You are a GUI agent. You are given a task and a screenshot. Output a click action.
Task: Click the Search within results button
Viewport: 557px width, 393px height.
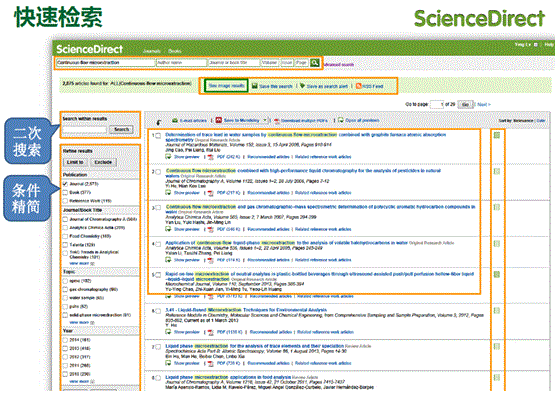121,129
